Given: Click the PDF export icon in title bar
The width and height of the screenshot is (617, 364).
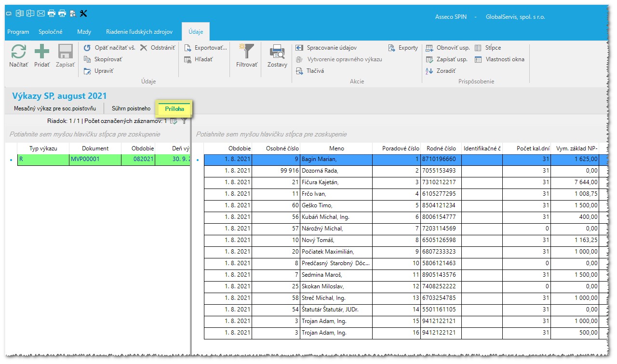Looking at the screenshot, I should 30,13.
